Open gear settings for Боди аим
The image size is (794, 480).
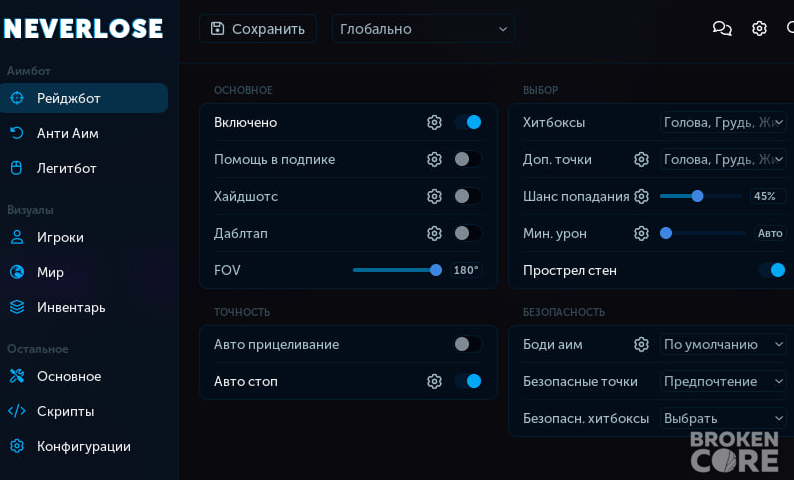(641, 344)
